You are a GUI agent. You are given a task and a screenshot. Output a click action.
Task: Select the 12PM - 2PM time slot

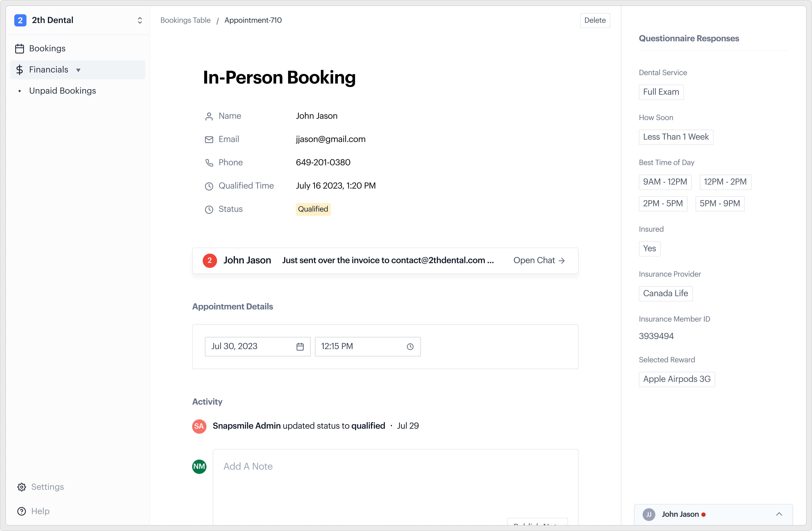(x=725, y=182)
